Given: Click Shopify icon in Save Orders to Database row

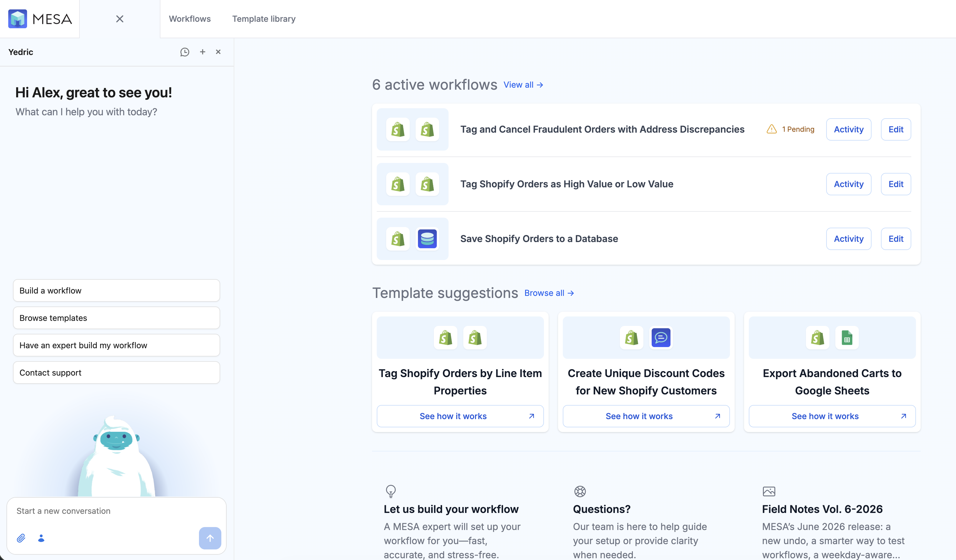Looking at the screenshot, I should [398, 239].
